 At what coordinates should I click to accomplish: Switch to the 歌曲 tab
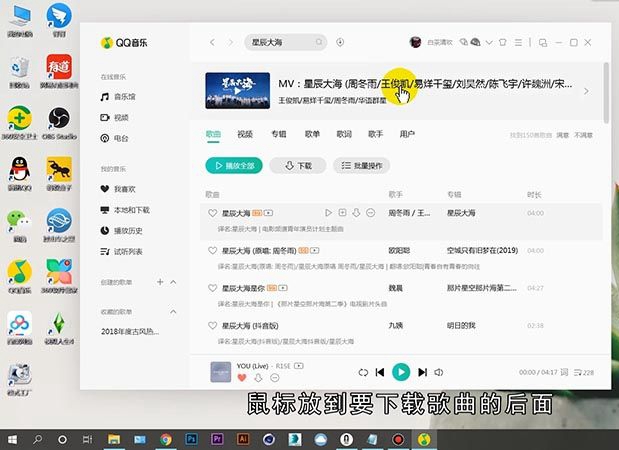click(213, 134)
